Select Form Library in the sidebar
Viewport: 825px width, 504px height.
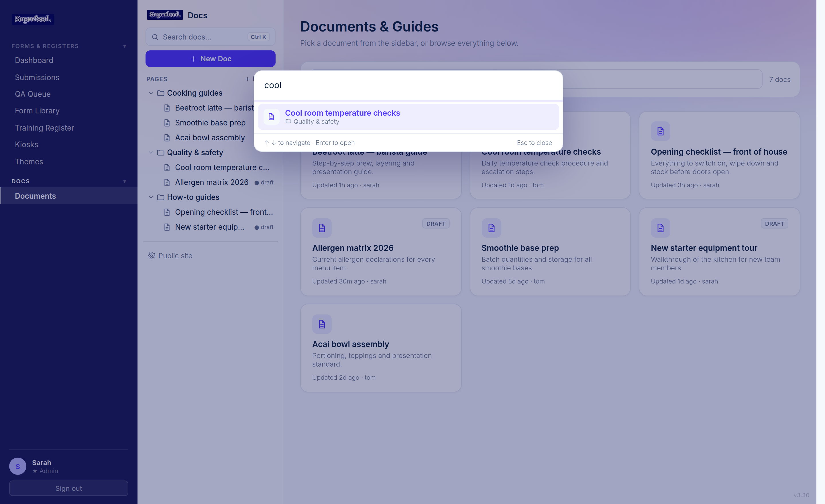[69, 111]
